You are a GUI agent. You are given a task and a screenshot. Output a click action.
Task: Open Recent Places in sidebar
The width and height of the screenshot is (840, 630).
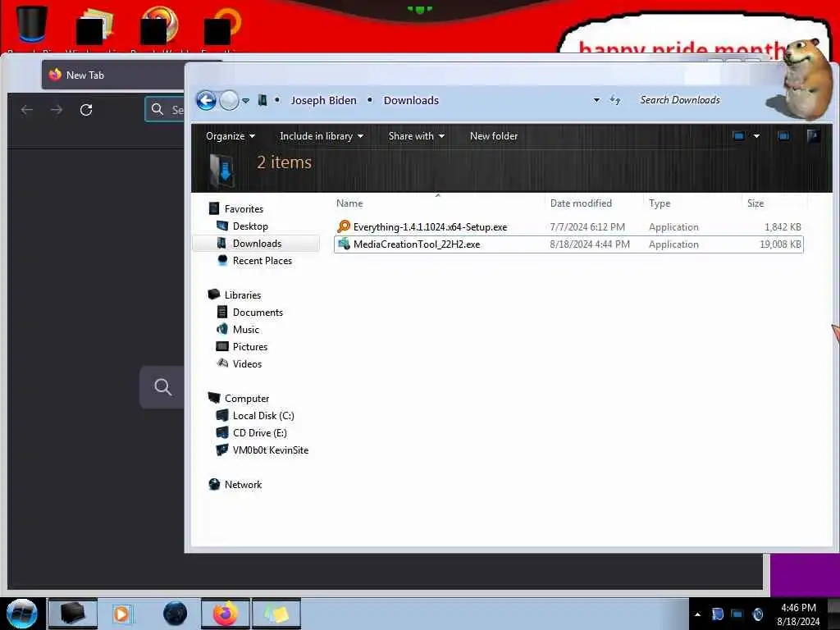pyautogui.click(x=262, y=260)
